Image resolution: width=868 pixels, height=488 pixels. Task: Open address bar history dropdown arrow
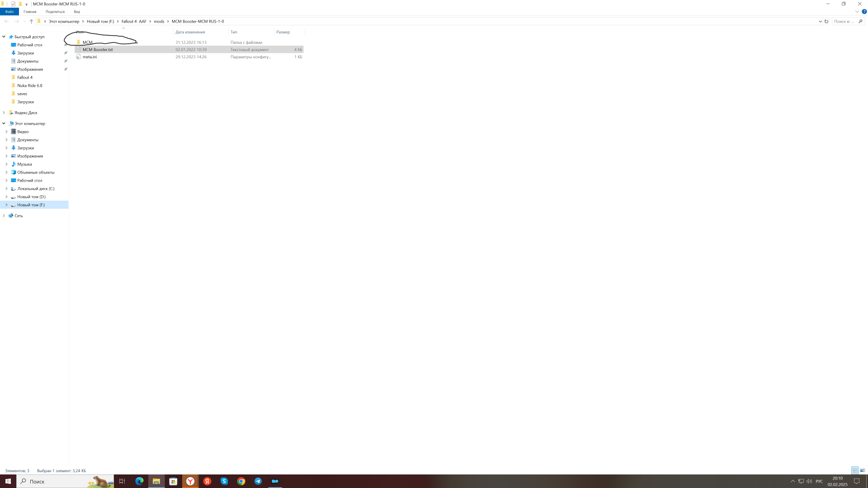(820, 21)
